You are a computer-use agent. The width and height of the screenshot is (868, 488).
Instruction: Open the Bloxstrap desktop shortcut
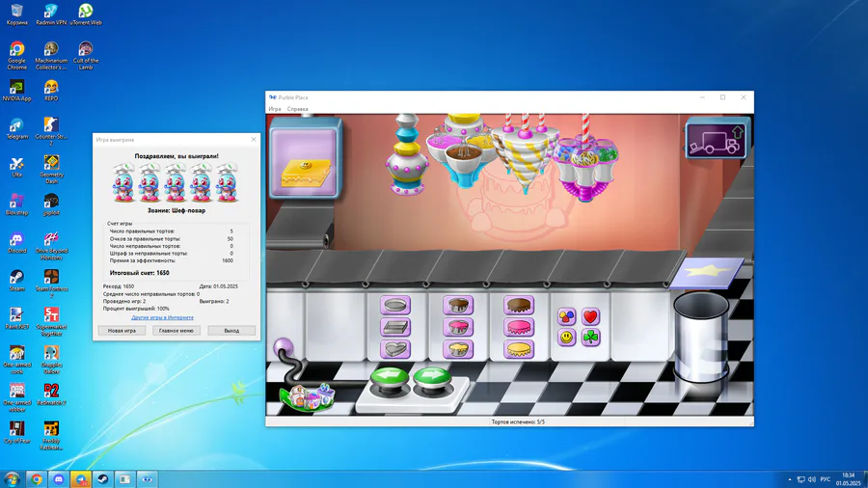[x=16, y=204]
